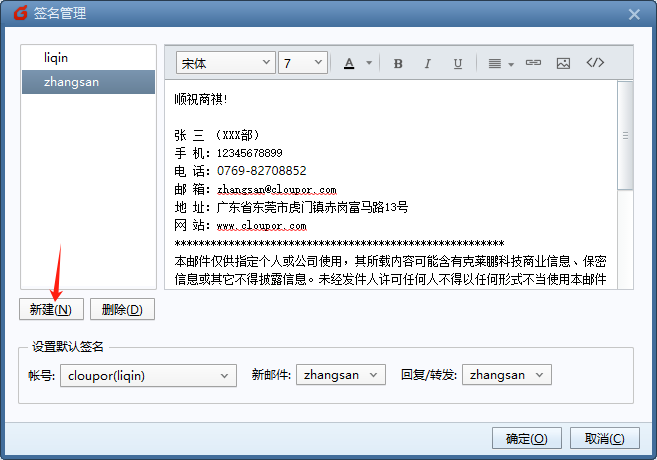The height and width of the screenshot is (460, 657).
Task: Click the insert hyperlink icon
Action: [533, 63]
